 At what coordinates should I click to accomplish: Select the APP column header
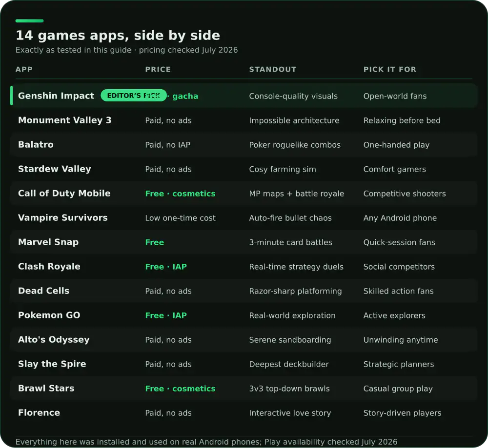coord(24,69)
